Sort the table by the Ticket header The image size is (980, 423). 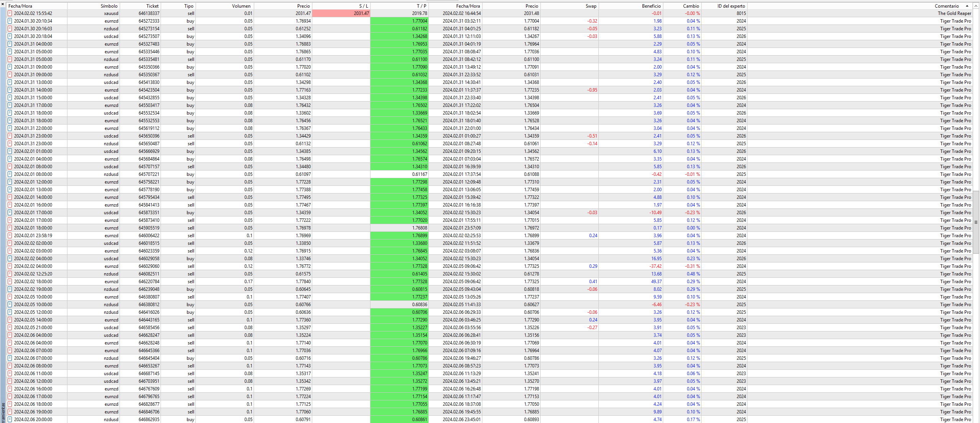[x=152, y=6]
